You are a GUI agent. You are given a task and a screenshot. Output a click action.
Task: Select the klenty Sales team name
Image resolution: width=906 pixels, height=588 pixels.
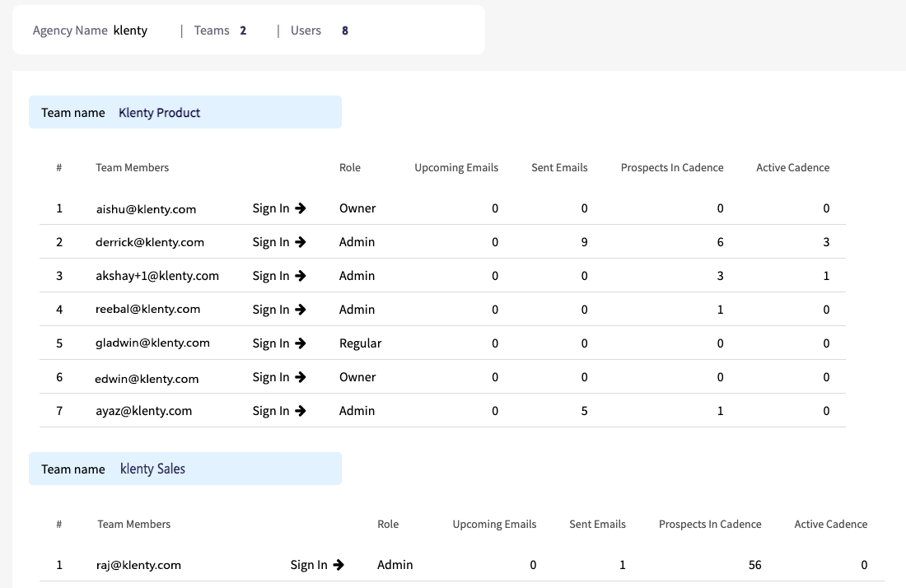pos(152,469)
